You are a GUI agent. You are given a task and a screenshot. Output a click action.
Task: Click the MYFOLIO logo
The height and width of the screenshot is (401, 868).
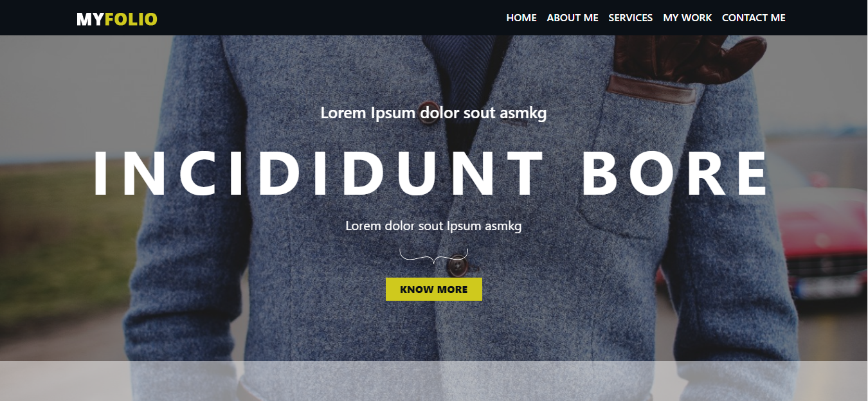[x=117, y=19]
